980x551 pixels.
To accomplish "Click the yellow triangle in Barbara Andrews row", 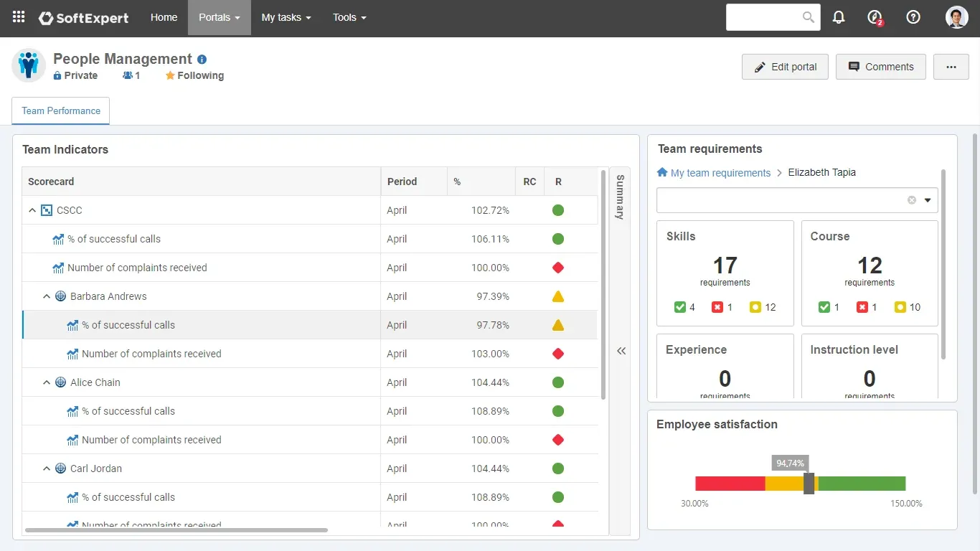I will point(558,296).
